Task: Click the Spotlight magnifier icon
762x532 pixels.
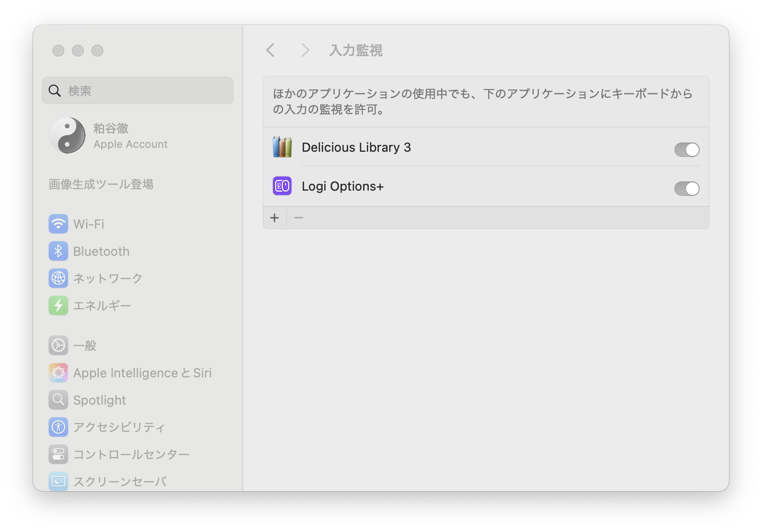Action: [58, 400]
